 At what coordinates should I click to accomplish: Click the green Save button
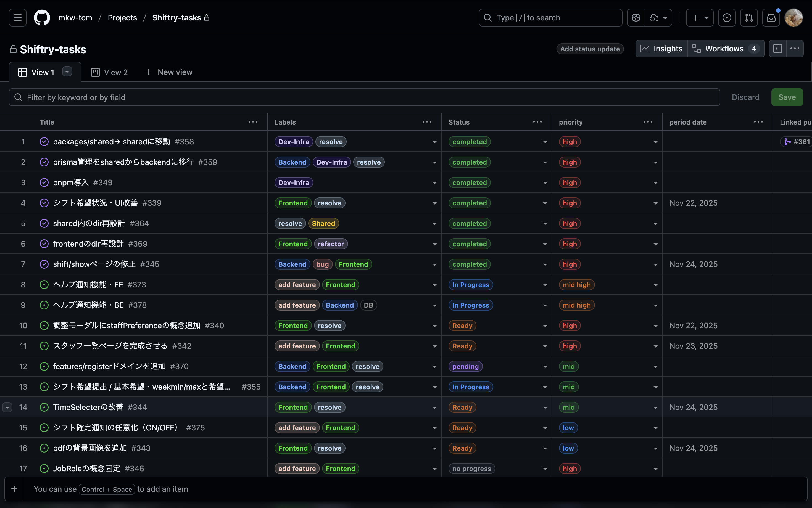787,97
